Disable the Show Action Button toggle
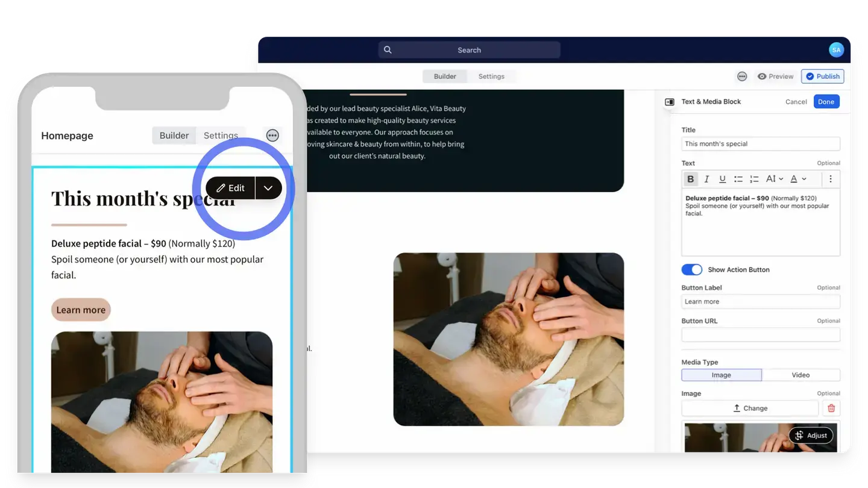This screenshot has height=488, width=868. coord(691,269)
